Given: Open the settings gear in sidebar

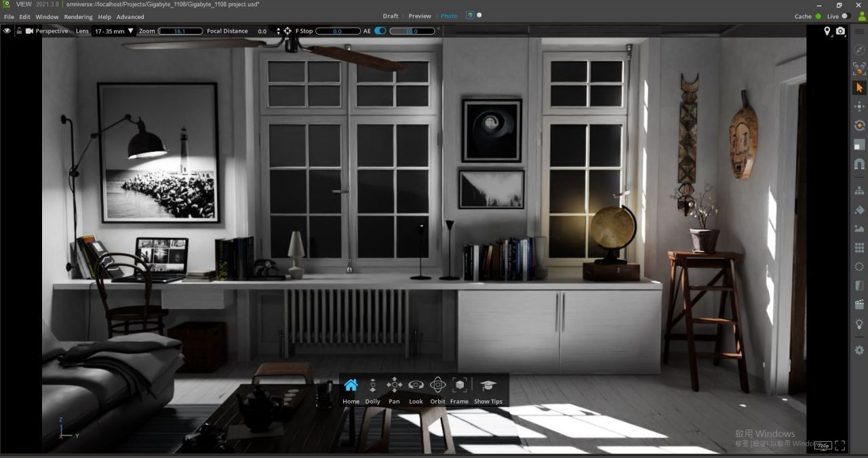Looking at the screenshot, I should pos(859,350).
